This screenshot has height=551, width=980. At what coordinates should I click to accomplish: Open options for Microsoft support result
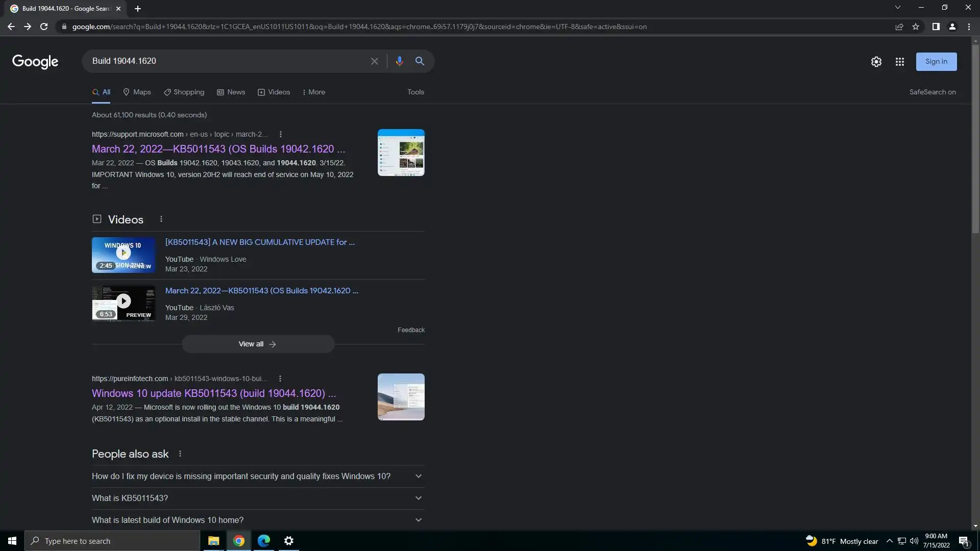pyautogui.click(x=280, y=134)
